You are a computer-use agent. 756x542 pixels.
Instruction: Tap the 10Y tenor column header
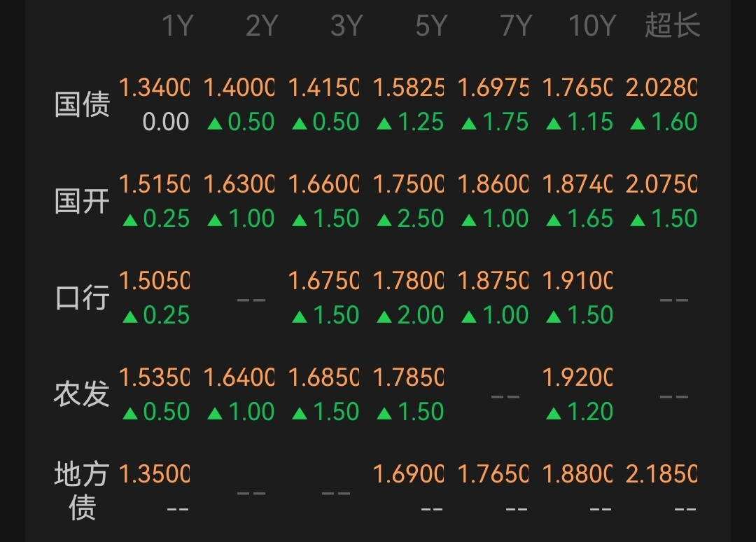tap(591, 27)
